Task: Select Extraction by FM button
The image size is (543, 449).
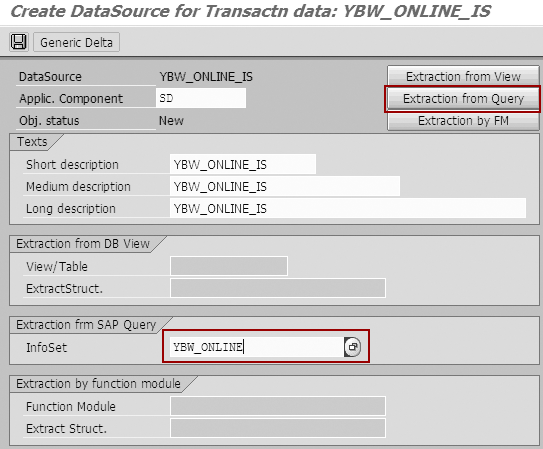Action: click(x=463, y=121)
